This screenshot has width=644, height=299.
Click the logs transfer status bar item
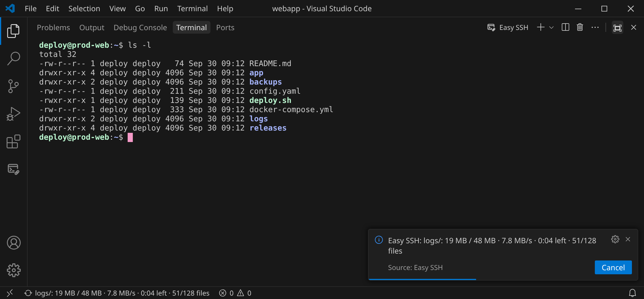117,293
